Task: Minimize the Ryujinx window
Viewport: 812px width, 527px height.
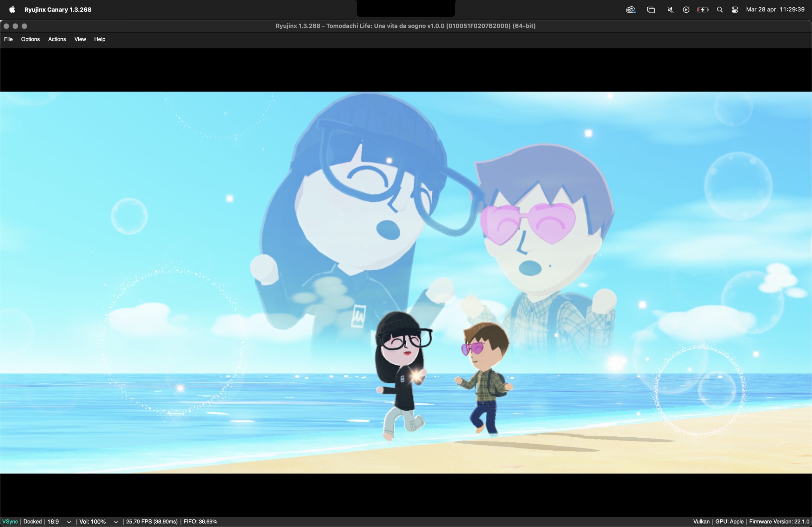Action: 15,26
